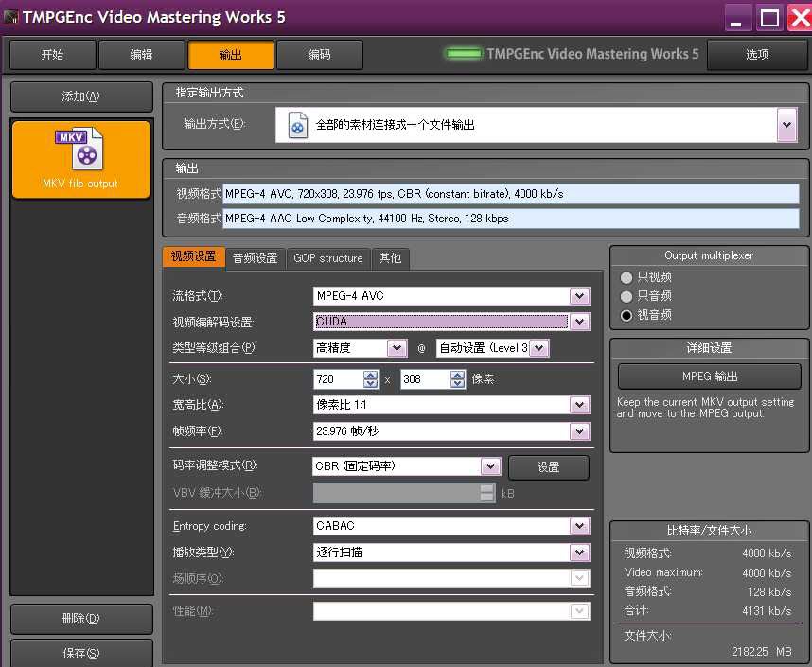The image size is (812, 667).
Task: Click the MPEG 输出 button
Action: click(709, 377)
